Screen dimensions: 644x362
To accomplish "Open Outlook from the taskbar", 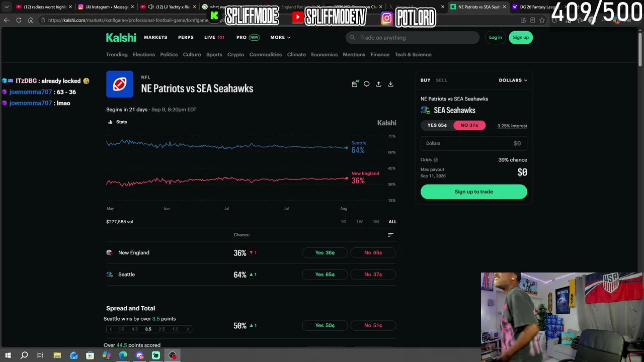I will (74, 355).
